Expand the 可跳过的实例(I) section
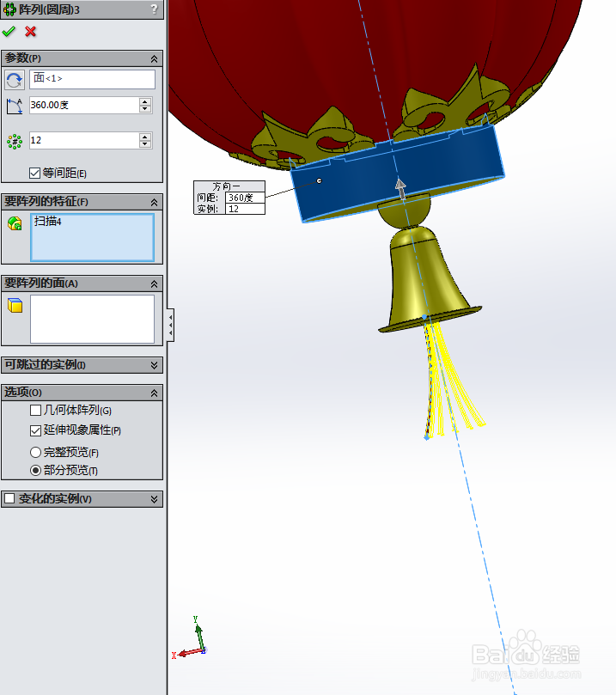The width and height of the screenshot is (616, 695). (x=154, y=365)
